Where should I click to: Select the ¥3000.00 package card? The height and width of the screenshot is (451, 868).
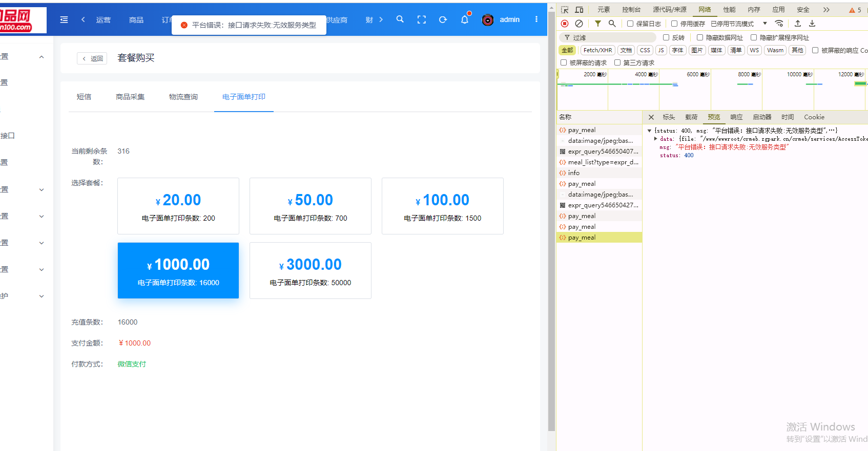tap(311, 270)
